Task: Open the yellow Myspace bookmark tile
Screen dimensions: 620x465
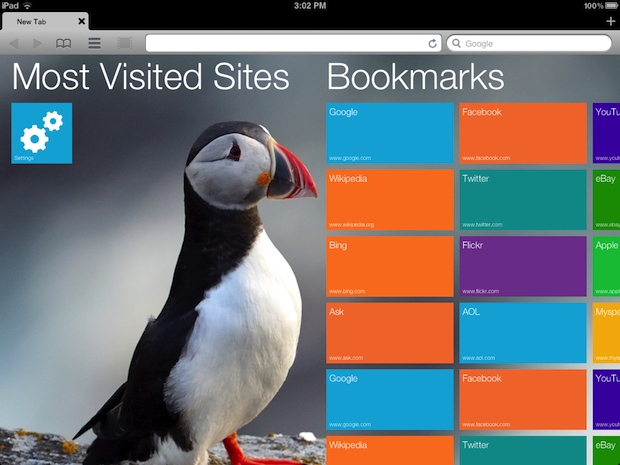Action: (x=606, y=333)
